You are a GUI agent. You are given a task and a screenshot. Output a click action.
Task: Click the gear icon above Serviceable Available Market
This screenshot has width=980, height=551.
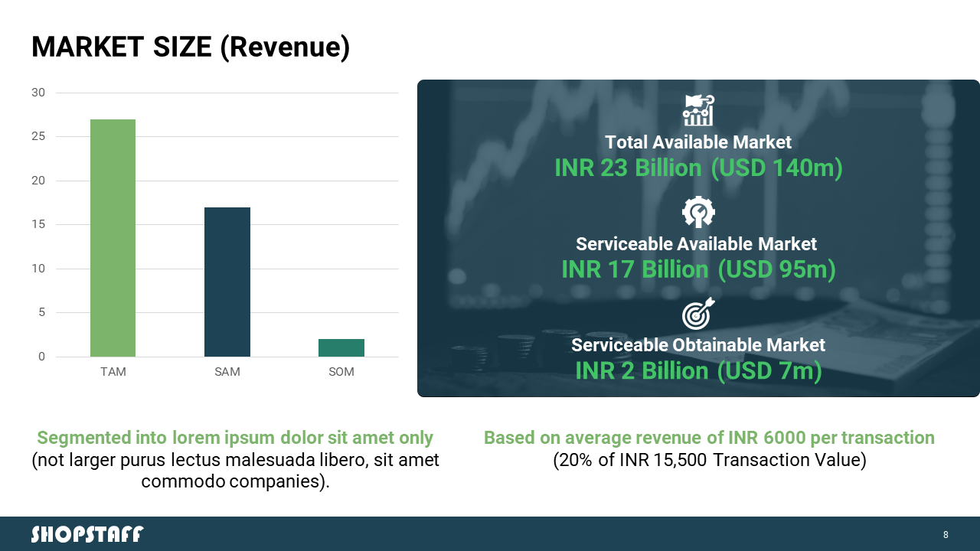(x=698, y=212)
